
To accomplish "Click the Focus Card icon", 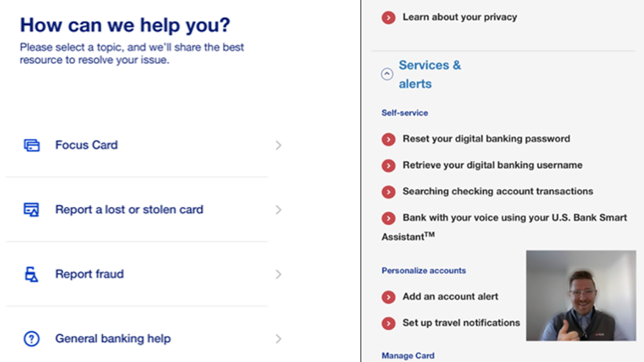I will (31, 145).
